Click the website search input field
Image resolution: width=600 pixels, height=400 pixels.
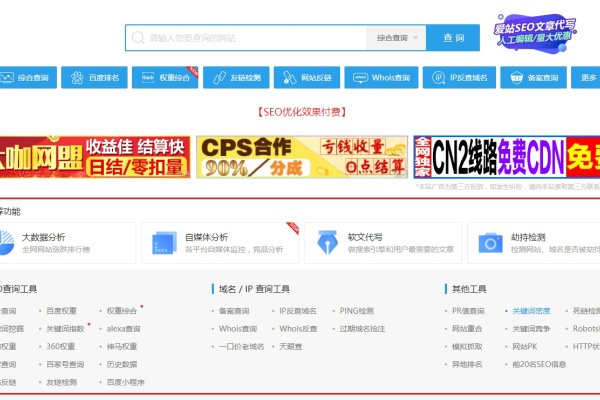(246, 38)
